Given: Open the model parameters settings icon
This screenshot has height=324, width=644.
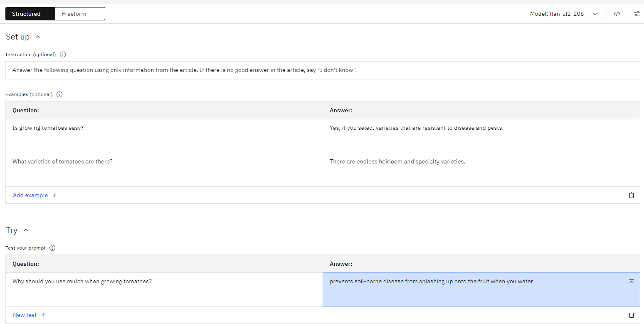Looking at the screenshot, I should point(637,14).
